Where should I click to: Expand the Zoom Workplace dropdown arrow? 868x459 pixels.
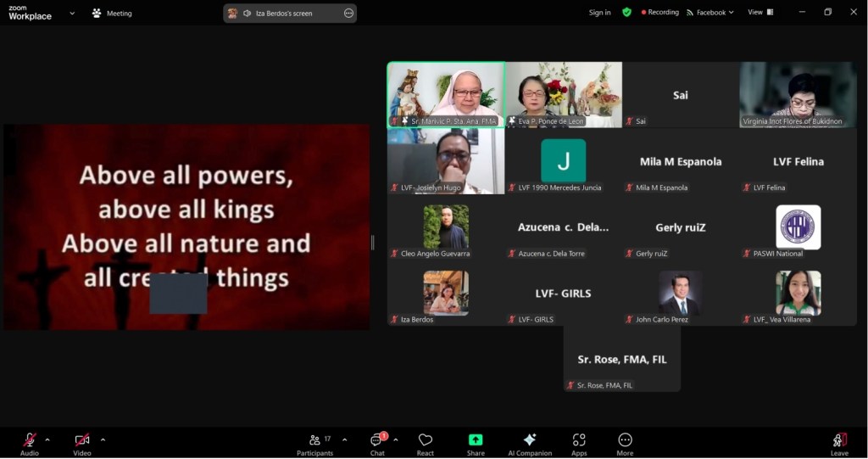[x=72, y=13]
